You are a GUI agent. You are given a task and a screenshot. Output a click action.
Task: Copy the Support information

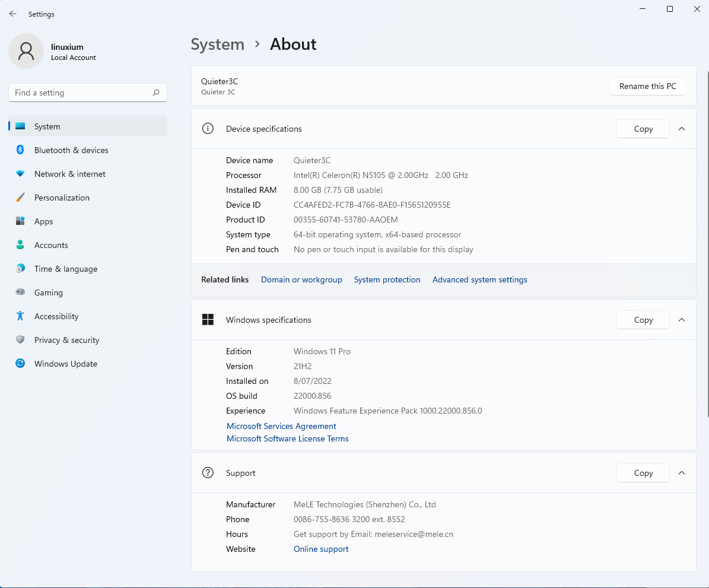tap(643, 473)
